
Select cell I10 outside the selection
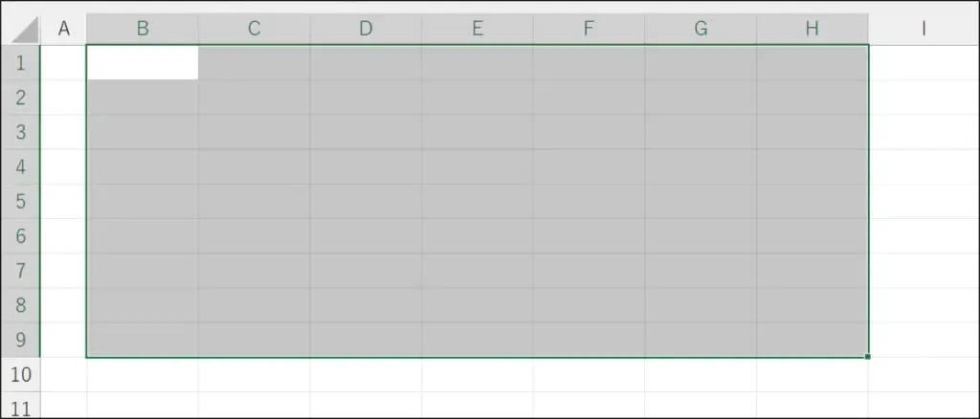[x=924, y=375]
